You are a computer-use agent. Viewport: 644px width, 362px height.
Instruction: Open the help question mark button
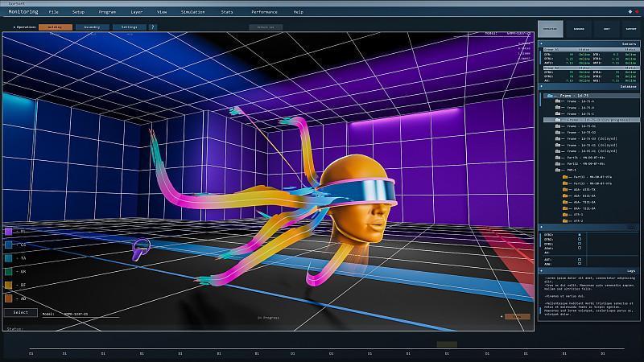153,27
